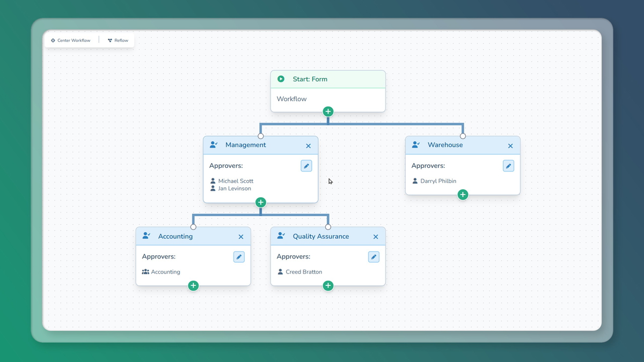Select the Warehouse node input connector circle
This screenshot has width=644, height=362.
coord(463,136)
